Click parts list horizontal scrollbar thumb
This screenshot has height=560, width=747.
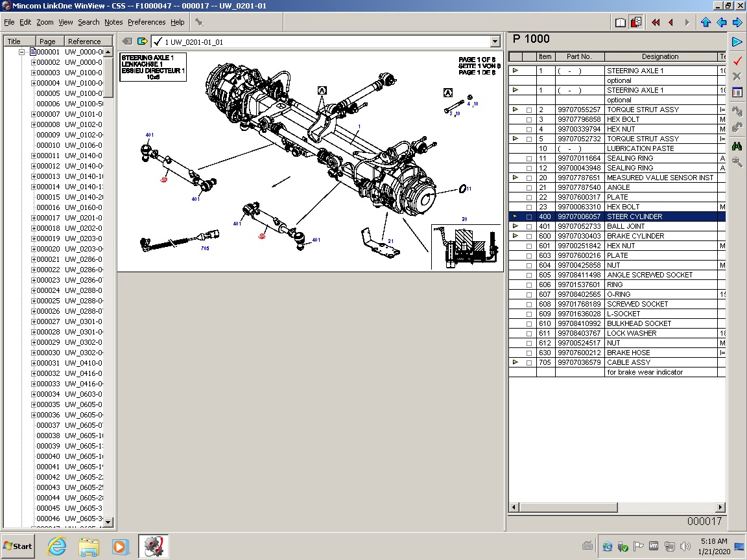[568, 507]
